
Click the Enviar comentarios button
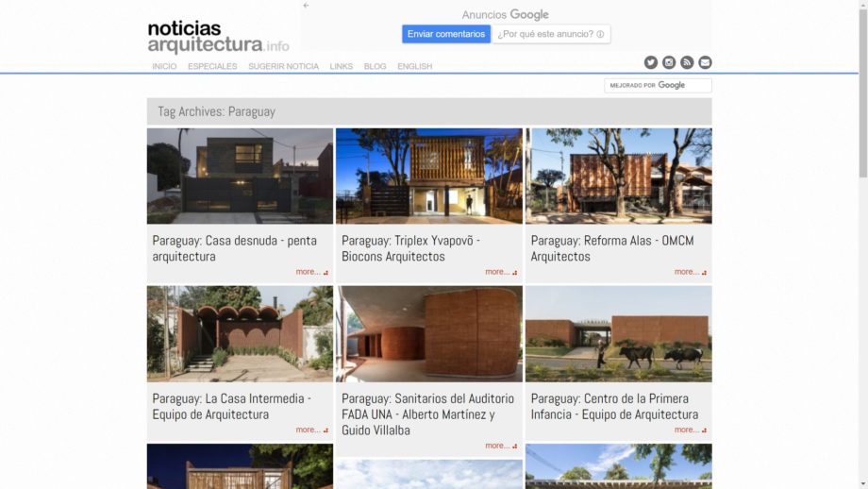click(x=446, y=34)
